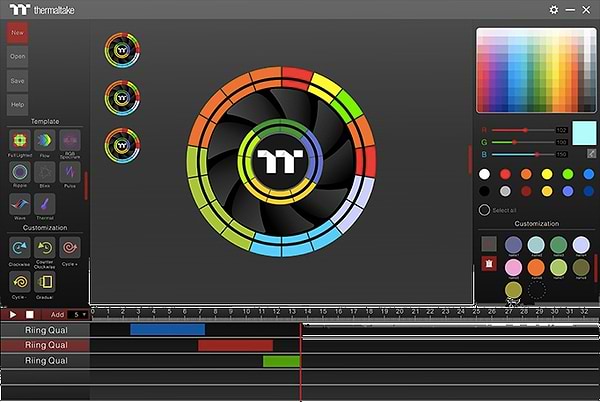
Task: Open settings gear in title bar
Action: pos(554,9)
